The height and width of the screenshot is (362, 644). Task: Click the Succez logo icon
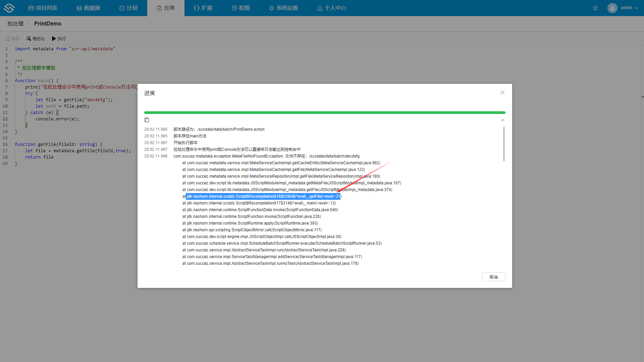(9, 8)
